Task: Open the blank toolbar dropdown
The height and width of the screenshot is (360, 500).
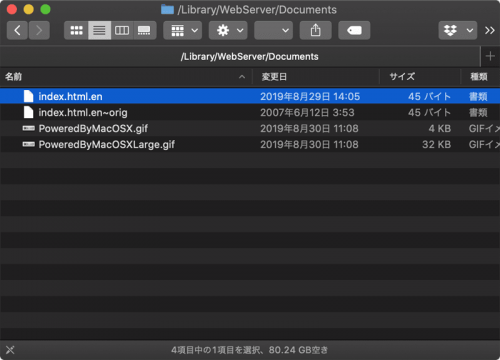Action: [274, 30]
